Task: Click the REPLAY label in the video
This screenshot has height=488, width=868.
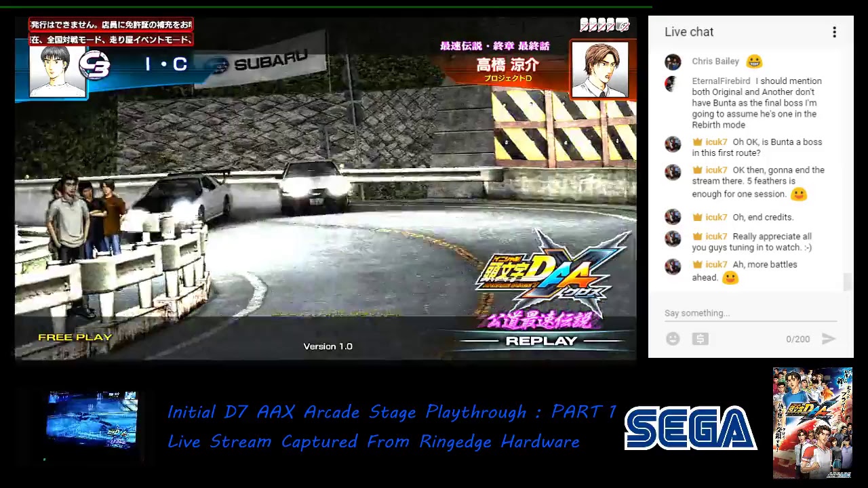Action: coord(541,341)
